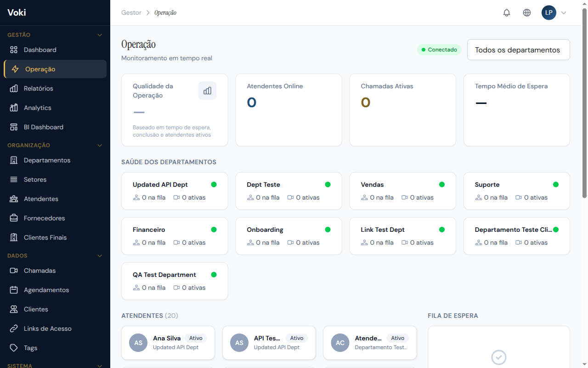Click the Agendamentos calendar icon
The image size is (588, 368).
[x=14, y=290]
